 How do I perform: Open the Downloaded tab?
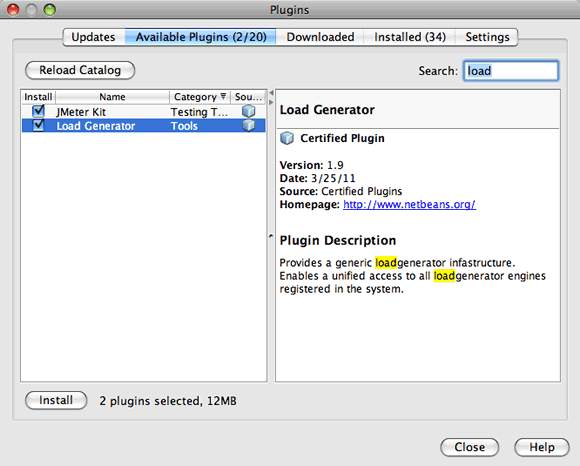tap(320, 37)
